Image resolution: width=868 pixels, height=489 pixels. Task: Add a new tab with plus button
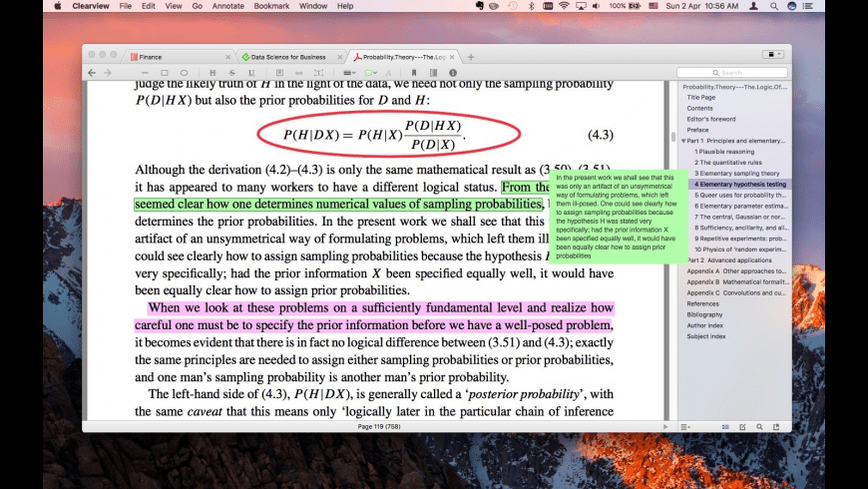pos(471,57)
